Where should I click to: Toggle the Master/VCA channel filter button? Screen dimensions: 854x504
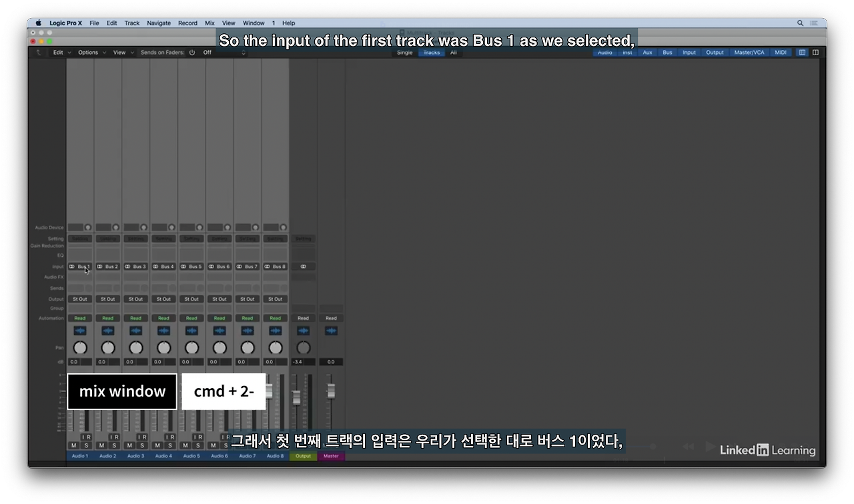(x=749, y=53)
